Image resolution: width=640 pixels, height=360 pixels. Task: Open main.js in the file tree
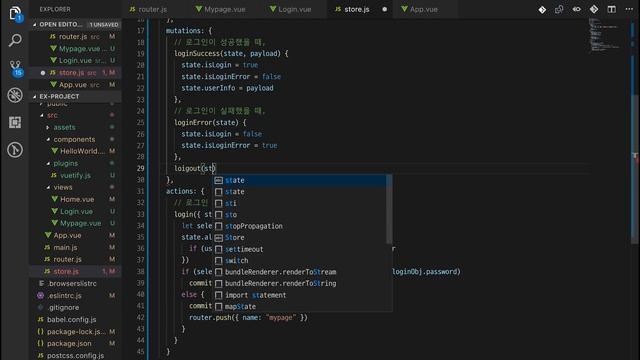tap(76, 247)
